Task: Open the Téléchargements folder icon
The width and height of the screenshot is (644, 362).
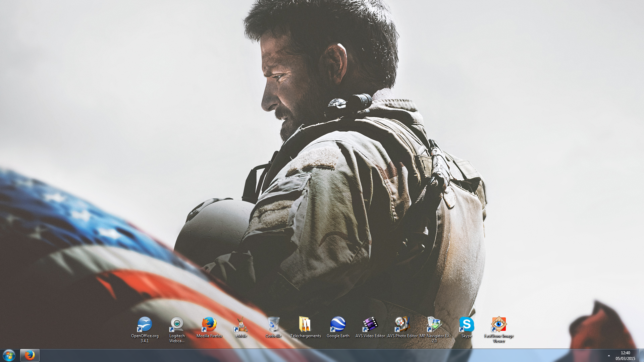Action: (x=306, y=327)
